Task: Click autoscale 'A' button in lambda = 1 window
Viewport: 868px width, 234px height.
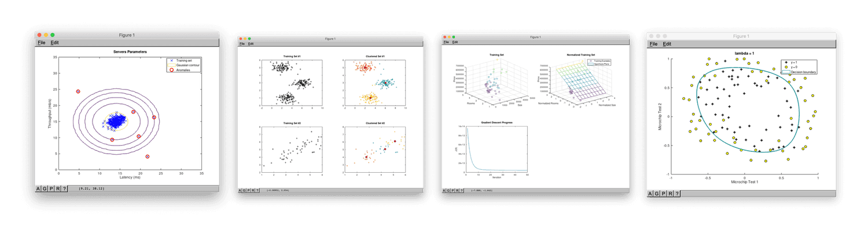Action: point(650,194)
